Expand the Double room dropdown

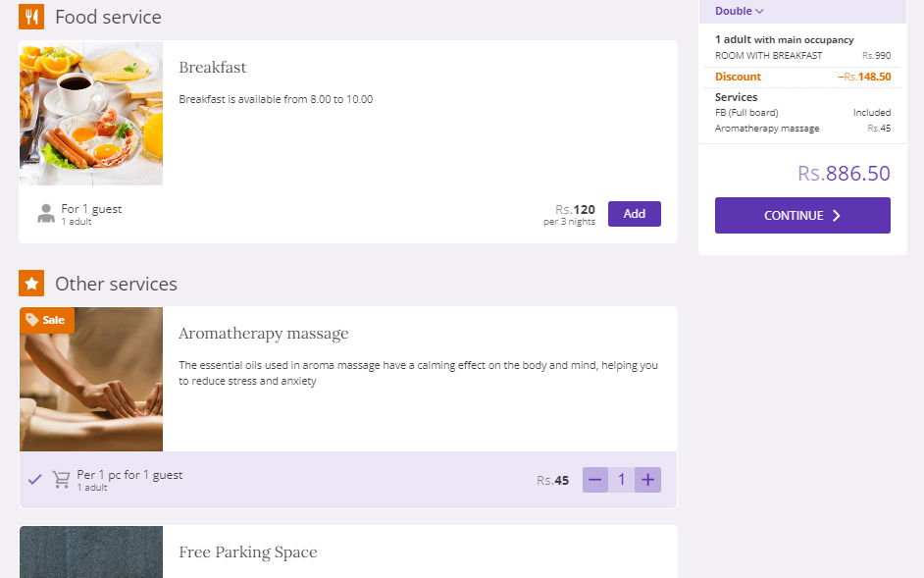[740, 11]
